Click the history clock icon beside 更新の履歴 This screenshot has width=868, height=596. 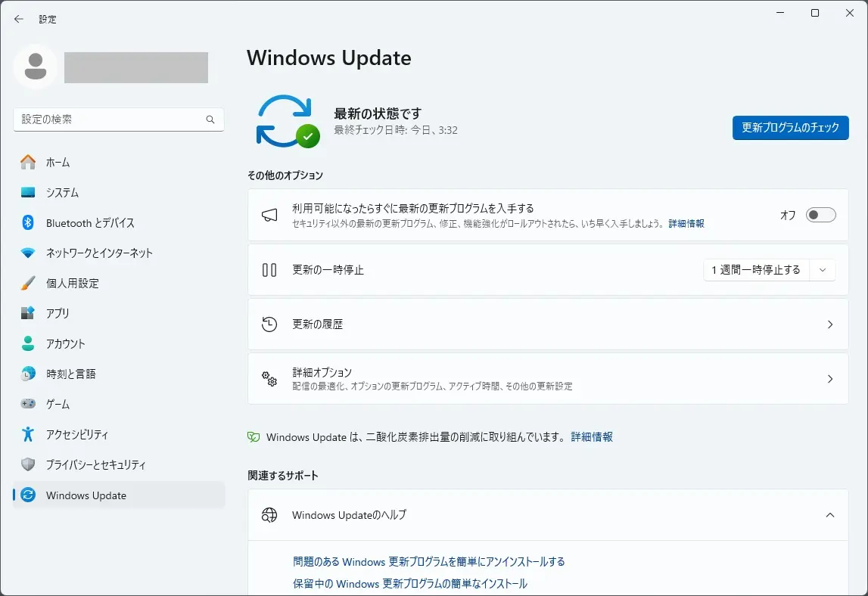click(269, 324)
